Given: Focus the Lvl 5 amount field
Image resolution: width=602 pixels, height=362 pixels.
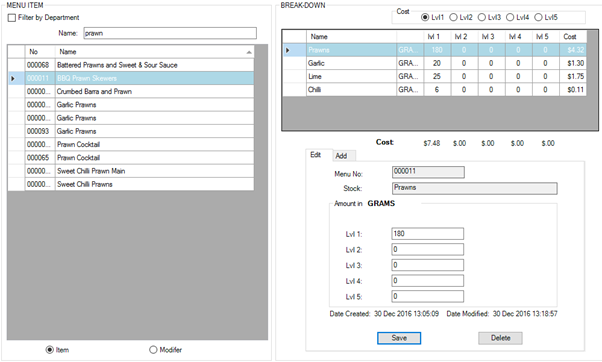Looking at the screenshot, I should click(427, 296).
